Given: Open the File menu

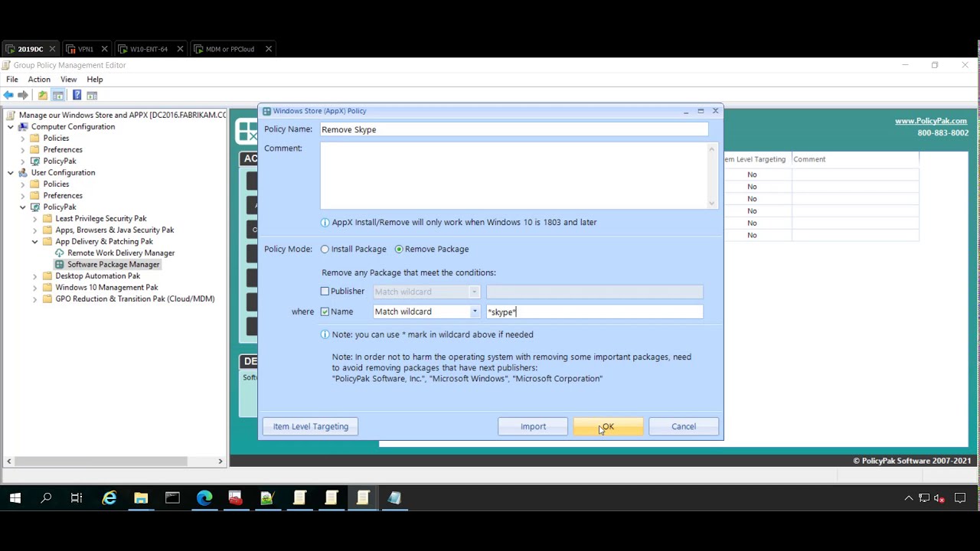Looking at the screenshot, I should tap(12, 80).
